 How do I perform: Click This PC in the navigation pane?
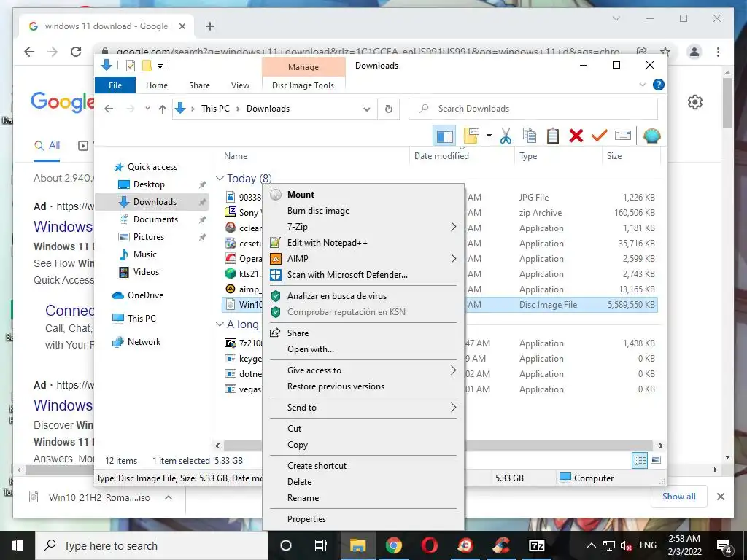coord(142,318)
